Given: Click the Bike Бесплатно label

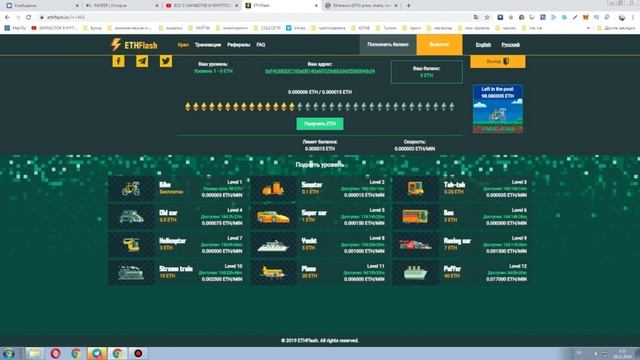Looking at the screenshot, I should pos(171,192).
